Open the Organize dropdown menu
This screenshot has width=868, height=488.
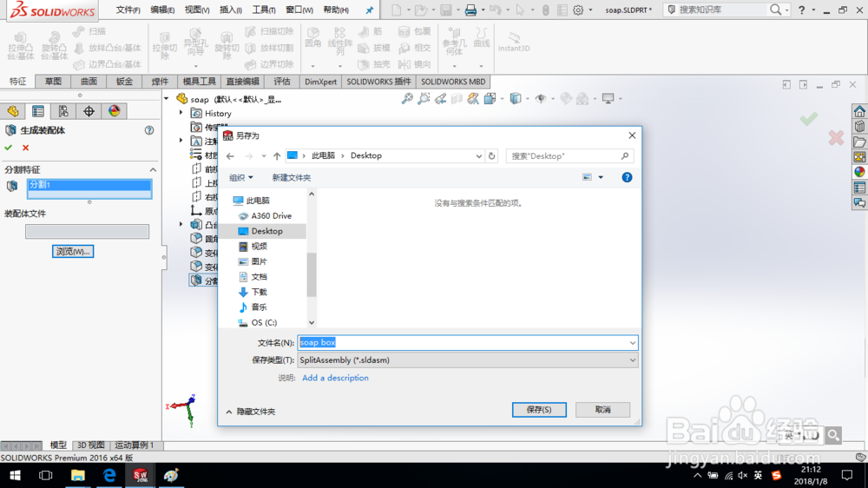240,178
